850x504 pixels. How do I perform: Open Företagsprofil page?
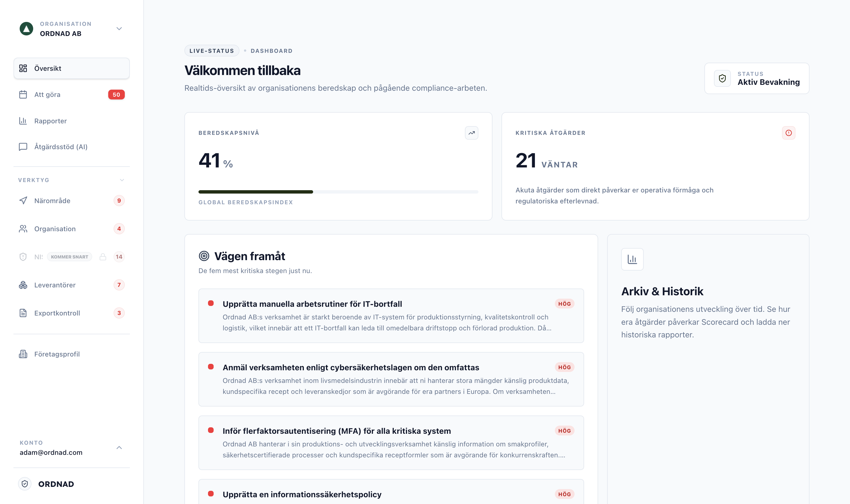[x=72, y=354]
